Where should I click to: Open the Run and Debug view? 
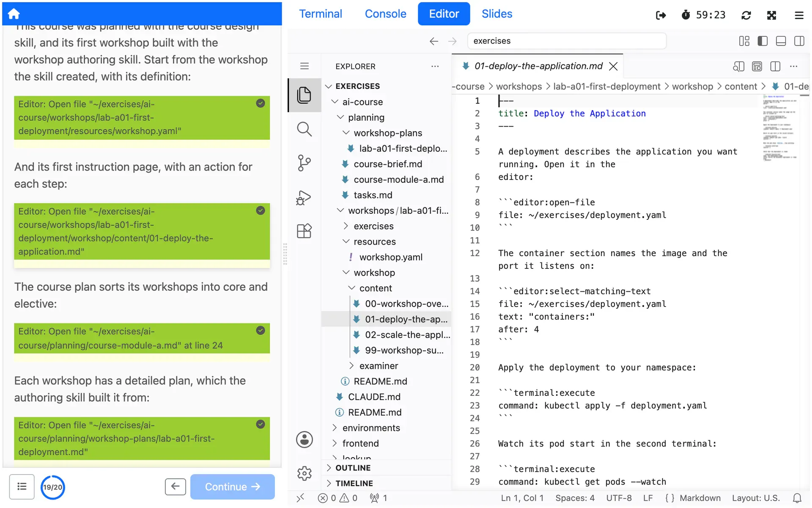[x=304, y=198]
